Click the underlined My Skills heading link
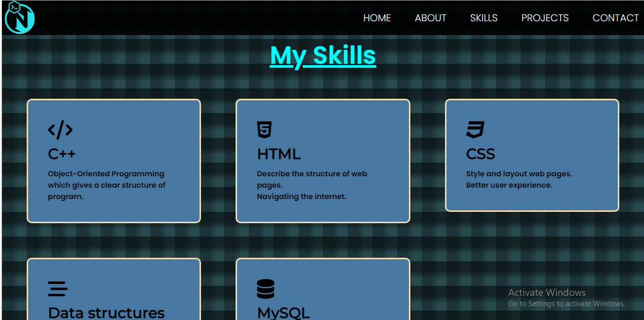This screenshot has height=320, width=644. 322,55
